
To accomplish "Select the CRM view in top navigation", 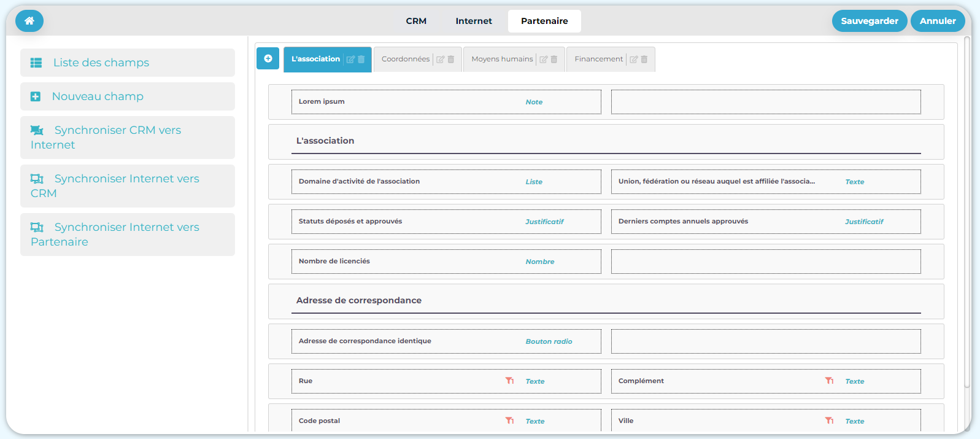I will pyautogui.click(x=416, y=21).
